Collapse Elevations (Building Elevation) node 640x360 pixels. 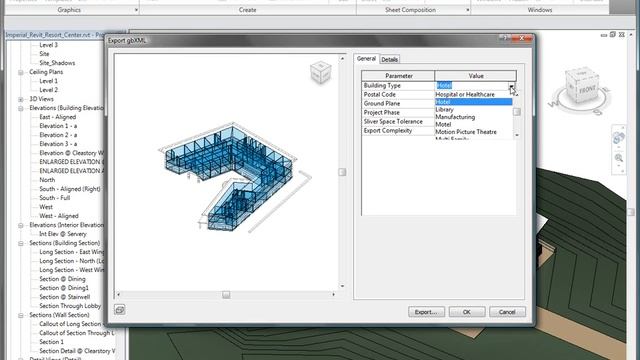point(20,108)
